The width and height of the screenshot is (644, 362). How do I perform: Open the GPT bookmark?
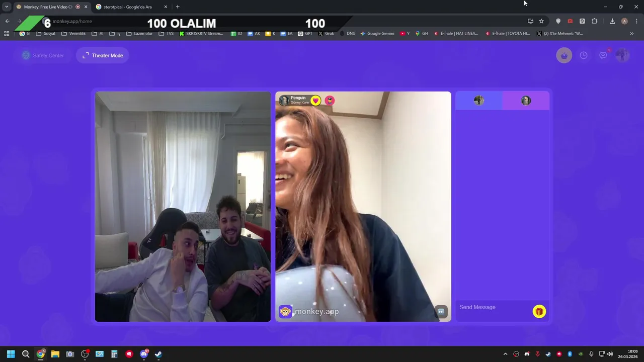(305, 34)
